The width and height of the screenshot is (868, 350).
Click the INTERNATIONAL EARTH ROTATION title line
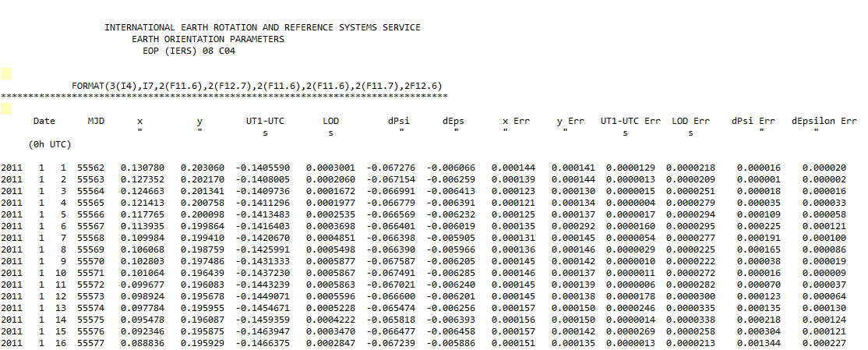coord(263,27)
